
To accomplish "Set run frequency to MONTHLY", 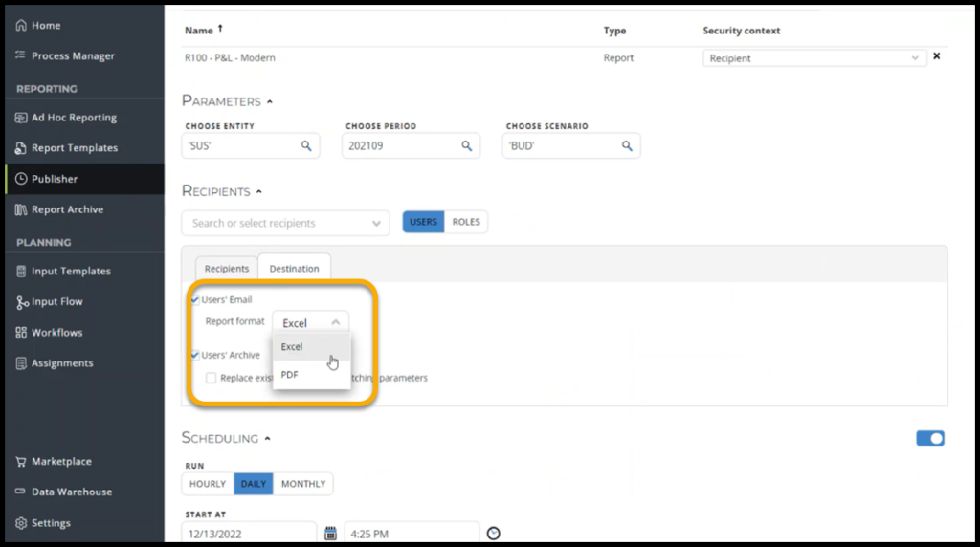I will [303, 484].
